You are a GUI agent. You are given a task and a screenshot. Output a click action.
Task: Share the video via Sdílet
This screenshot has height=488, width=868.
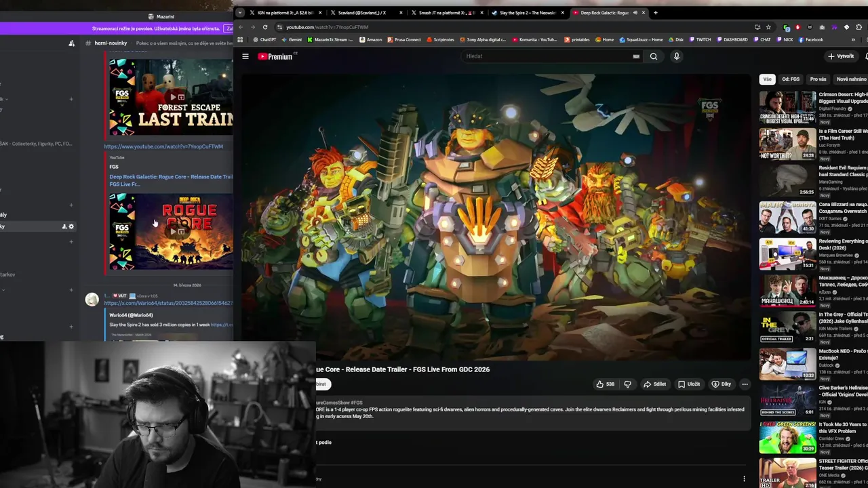click(655, 384)
